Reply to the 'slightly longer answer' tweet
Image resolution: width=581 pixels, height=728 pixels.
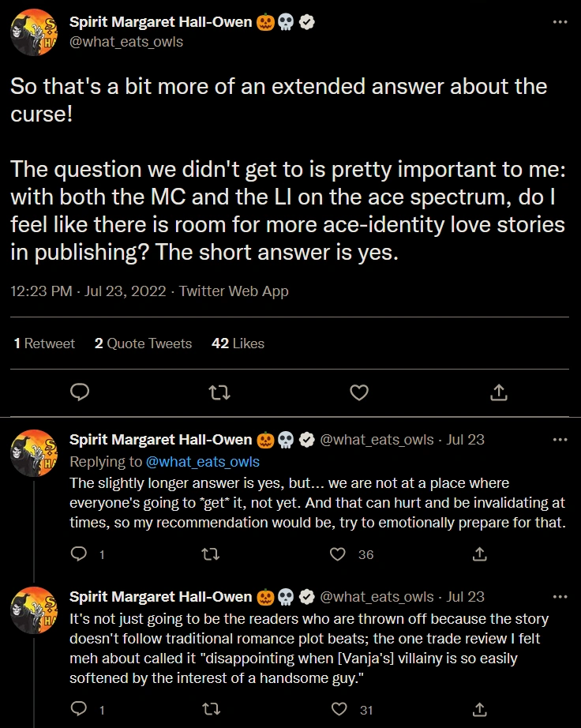pos(79,554)
